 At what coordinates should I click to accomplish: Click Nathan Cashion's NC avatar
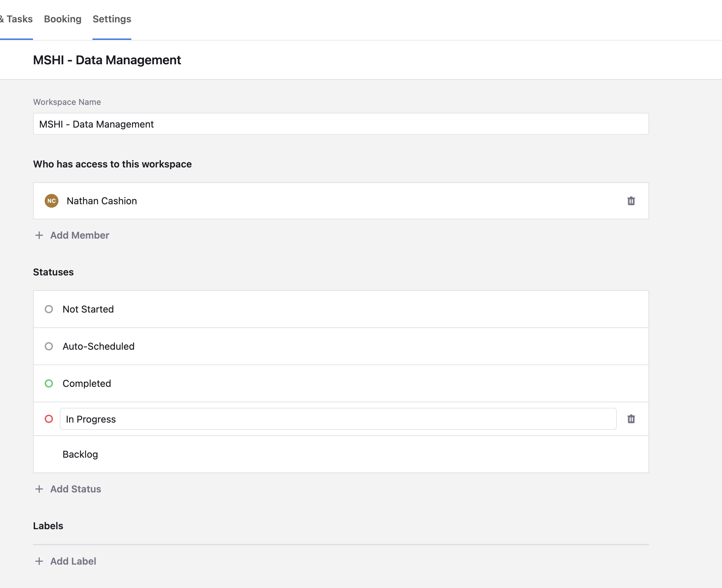[52, 201]
